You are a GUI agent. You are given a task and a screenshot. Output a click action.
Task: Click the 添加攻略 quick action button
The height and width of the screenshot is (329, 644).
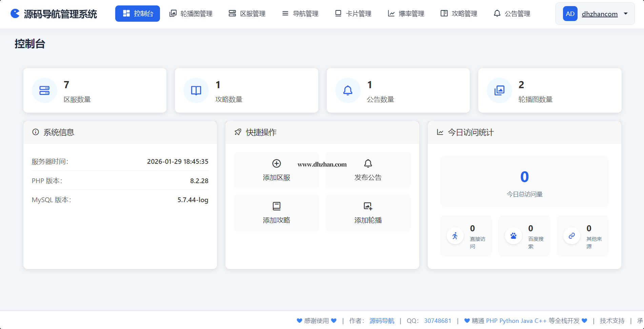pos(277,213)
